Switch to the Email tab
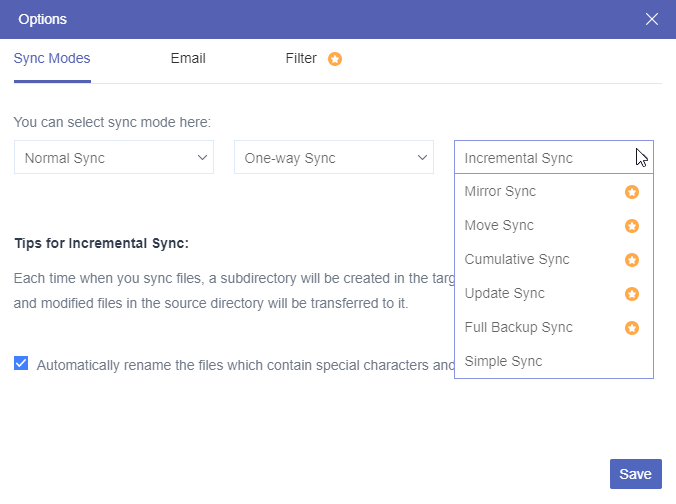This screenshot has width=676, height=504. [x=188, y=58]
